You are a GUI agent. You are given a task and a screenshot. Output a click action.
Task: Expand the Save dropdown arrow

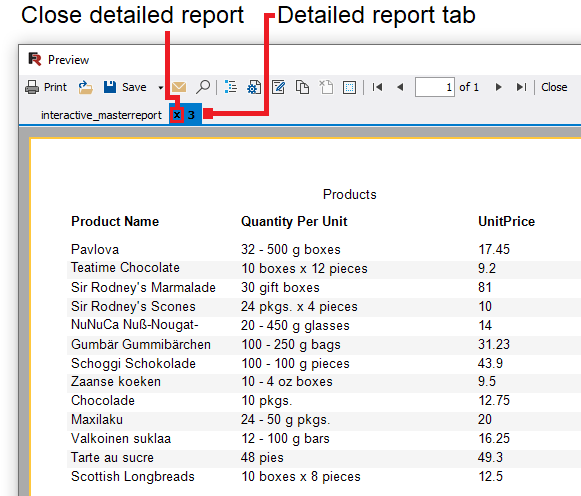(160, 88)
